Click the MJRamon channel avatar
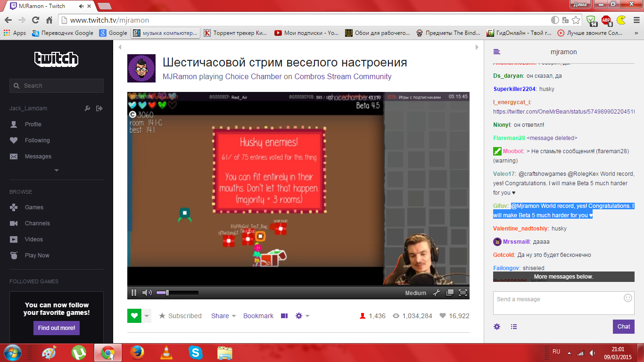Viewport: 644px width, 362px height. (x=141, y=68)
